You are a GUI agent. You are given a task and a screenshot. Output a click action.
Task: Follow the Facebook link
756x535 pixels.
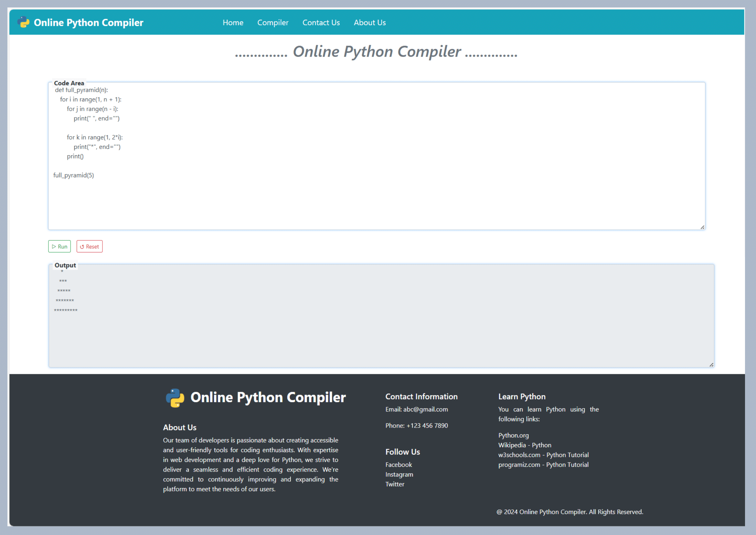pyautogui.click(x=399, y=464)
